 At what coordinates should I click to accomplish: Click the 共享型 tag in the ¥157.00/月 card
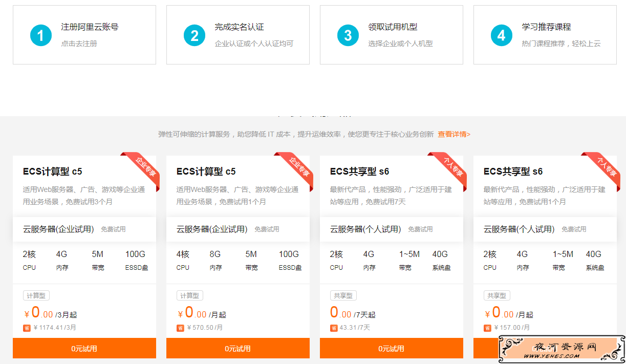point(497,295)
